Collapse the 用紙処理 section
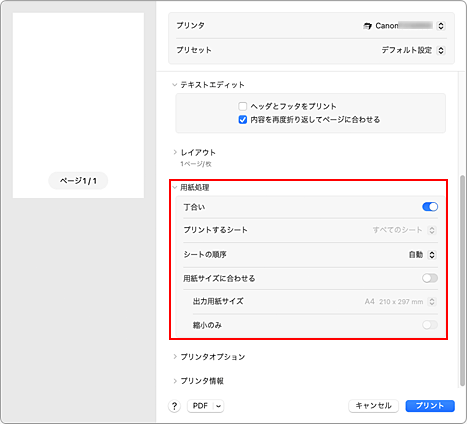Screen dimensions: 467x424 pos(175,187)
